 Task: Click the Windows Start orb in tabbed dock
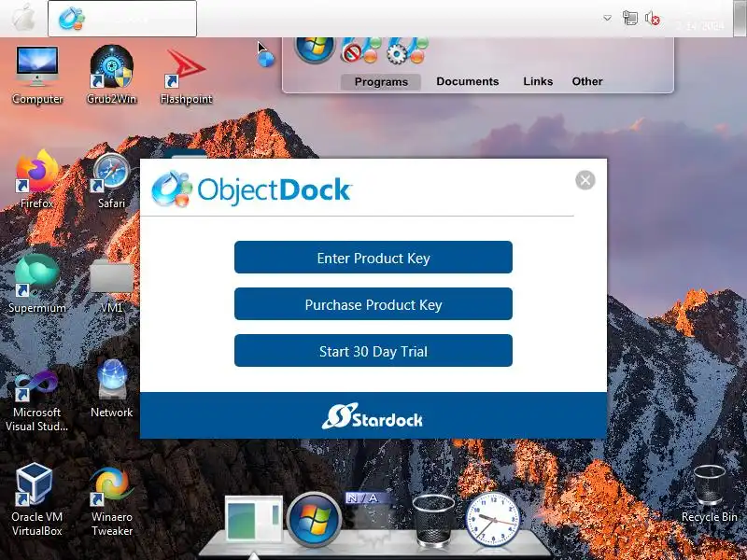(315, 49)
